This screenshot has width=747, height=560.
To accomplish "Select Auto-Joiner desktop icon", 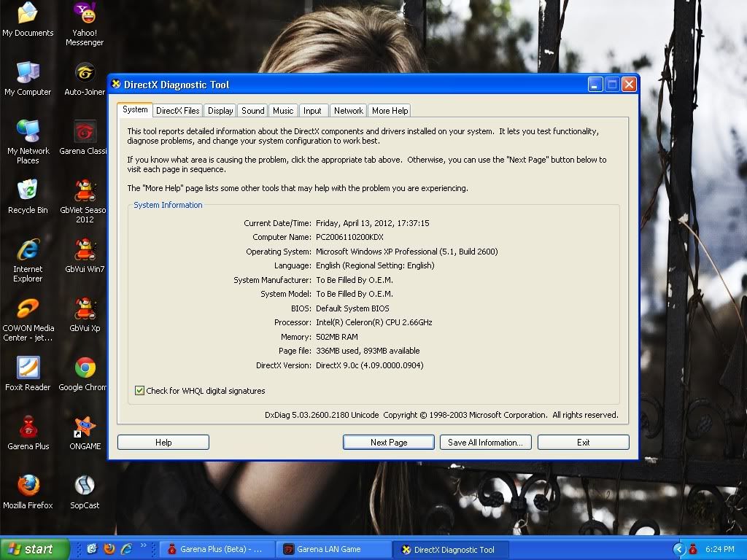I will [85, 79].
